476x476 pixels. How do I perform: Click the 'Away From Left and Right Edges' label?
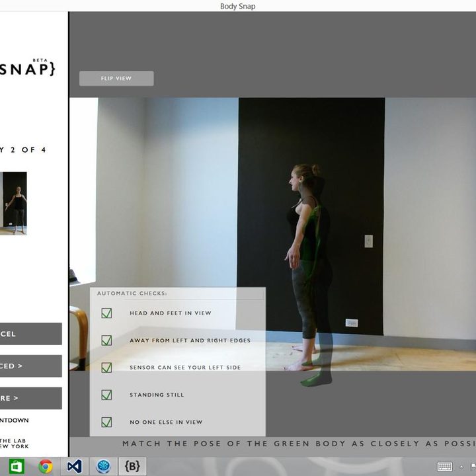(x=190, y=340)
